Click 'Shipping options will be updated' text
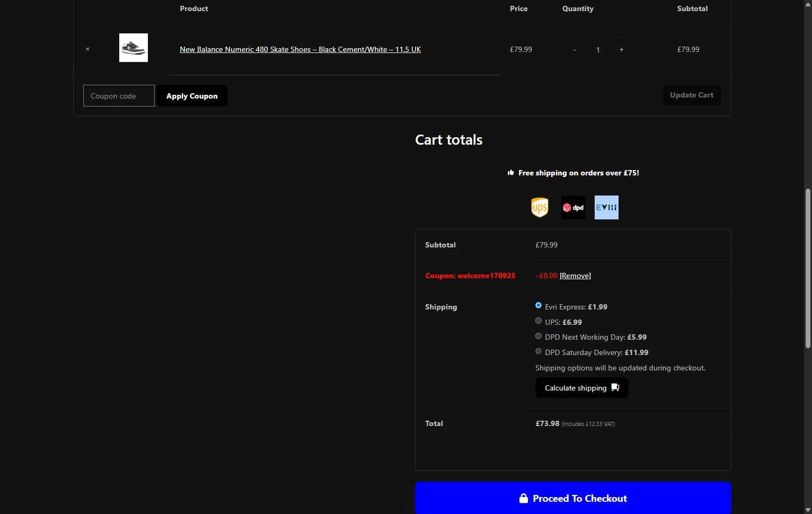Viewport: 812px width, 514px height. pos(620,368)
